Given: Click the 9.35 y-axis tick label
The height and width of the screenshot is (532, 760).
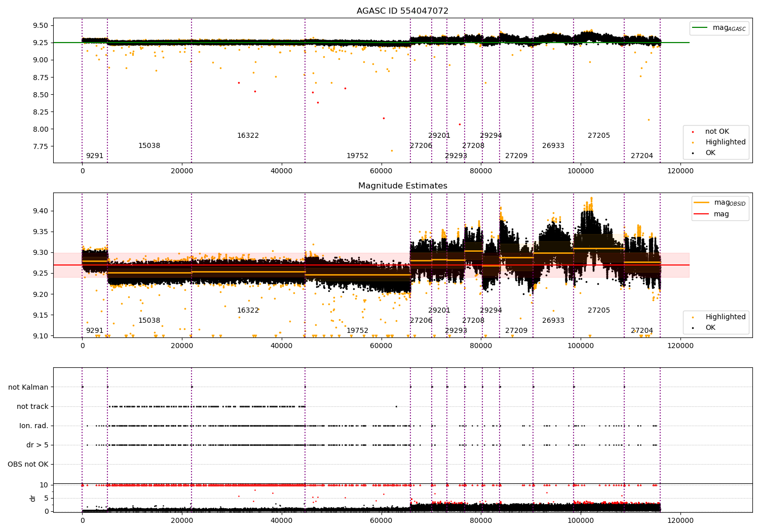Looking at the screenshot, I should click(40, 232).
